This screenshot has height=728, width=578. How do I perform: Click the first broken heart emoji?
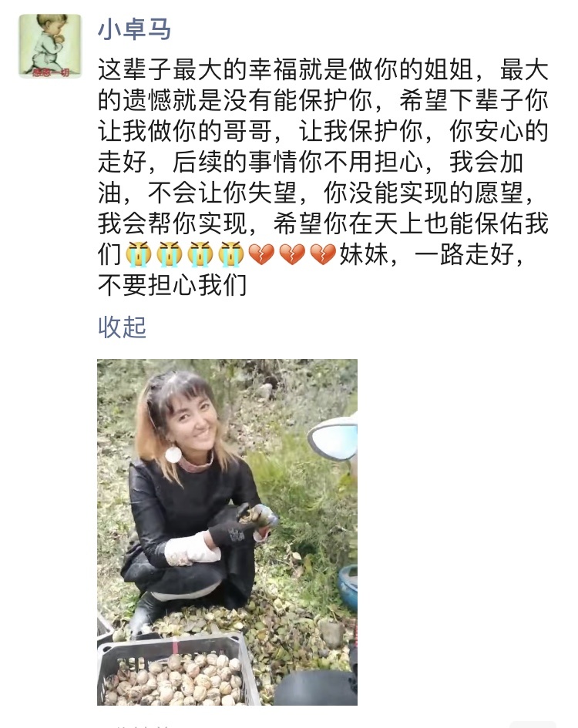[261, 254]
